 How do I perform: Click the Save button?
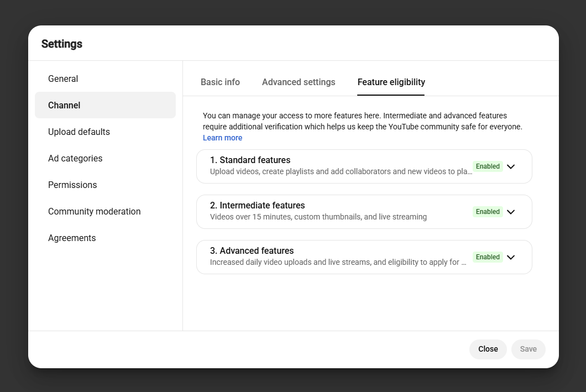click(528, 349)
